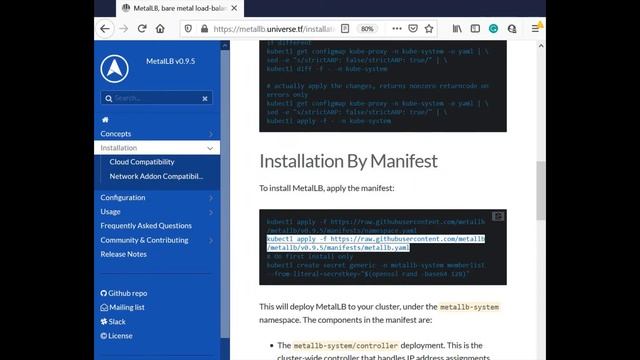Clear the sidebar search with X

[x=205, y=98]
